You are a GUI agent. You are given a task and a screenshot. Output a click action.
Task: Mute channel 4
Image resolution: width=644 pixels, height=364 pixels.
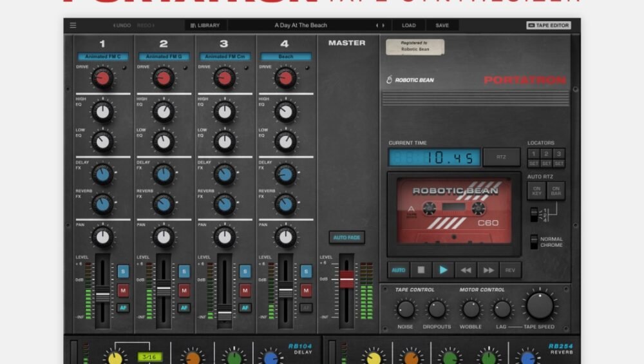[x=306, y=291]
